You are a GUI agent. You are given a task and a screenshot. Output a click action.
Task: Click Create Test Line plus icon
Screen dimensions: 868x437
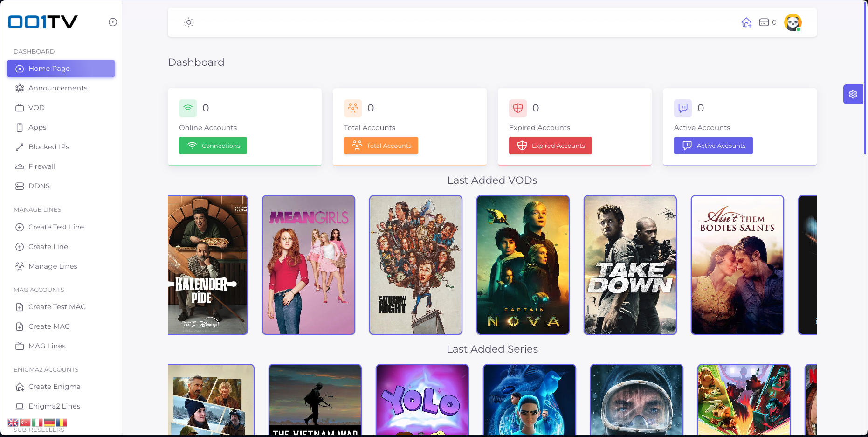[x=20, y=227]
